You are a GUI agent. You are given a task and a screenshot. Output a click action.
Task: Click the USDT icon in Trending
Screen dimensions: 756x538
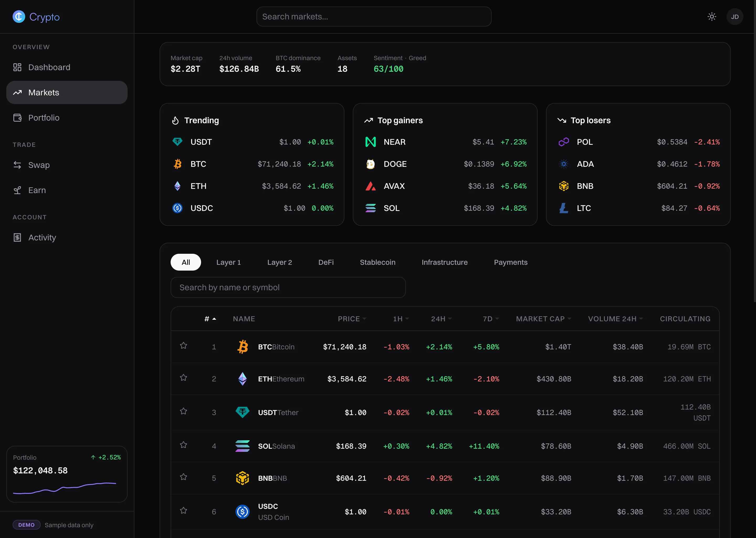(x=177, y=142)
